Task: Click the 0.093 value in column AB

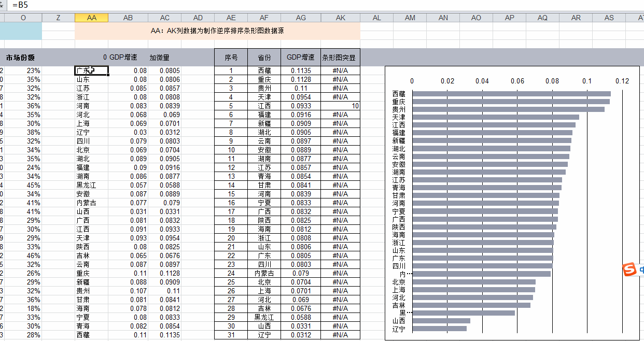Action: pos(128,238)
